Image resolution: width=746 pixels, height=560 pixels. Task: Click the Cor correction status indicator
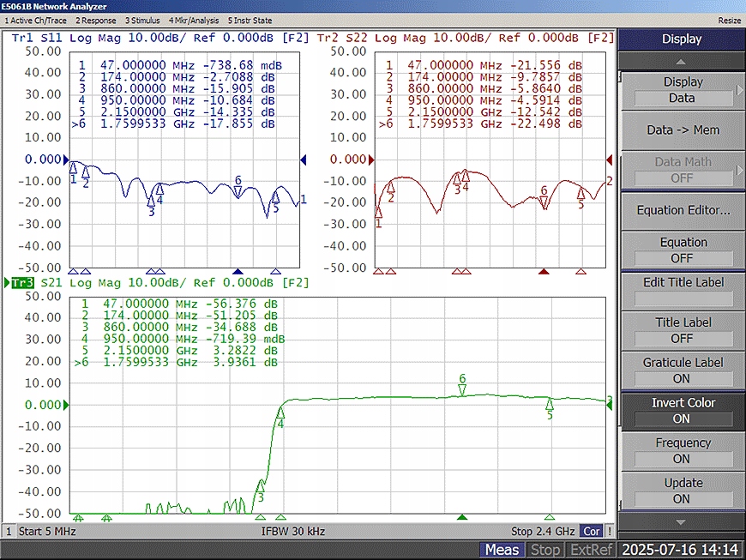tap(592, 532)
